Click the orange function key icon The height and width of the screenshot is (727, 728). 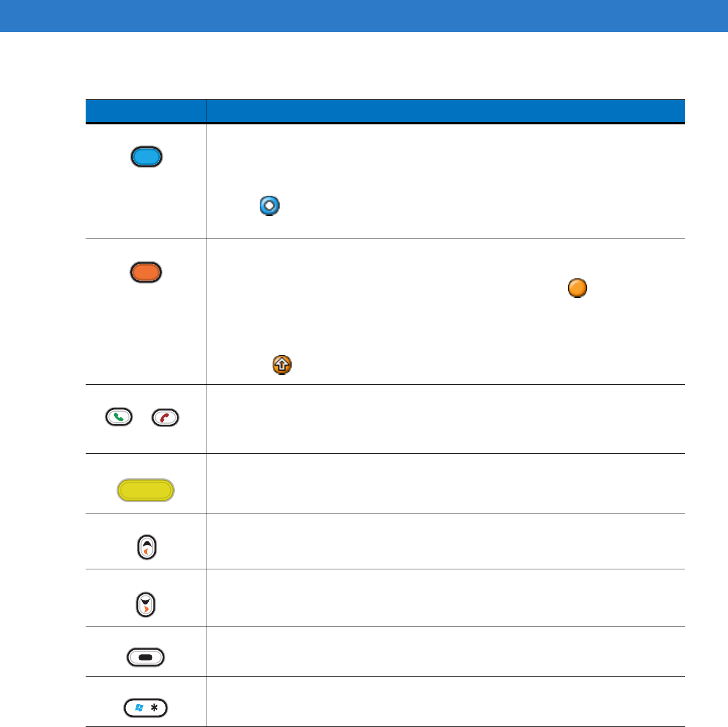click(146, 272)
